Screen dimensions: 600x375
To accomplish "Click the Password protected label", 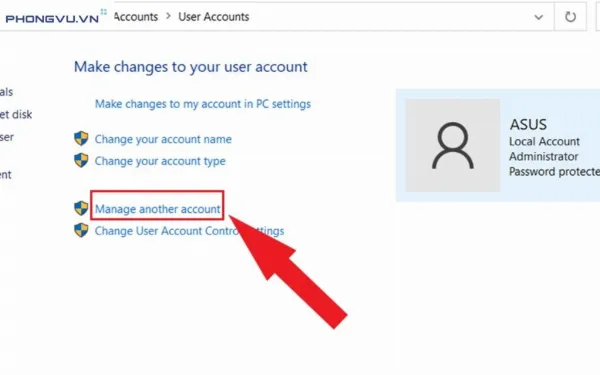I will pyautogui.click(x=554, y=172).
